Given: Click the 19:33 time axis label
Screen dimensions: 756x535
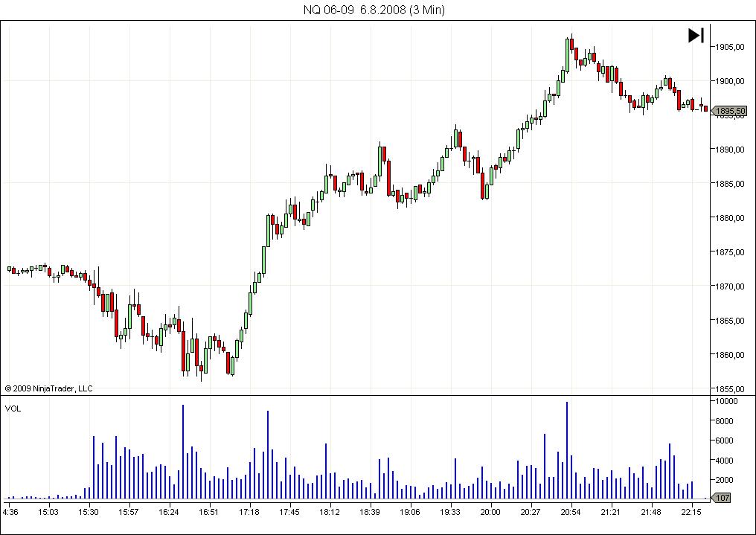Looking at the screenshot, I should click(x=450, y=512).
